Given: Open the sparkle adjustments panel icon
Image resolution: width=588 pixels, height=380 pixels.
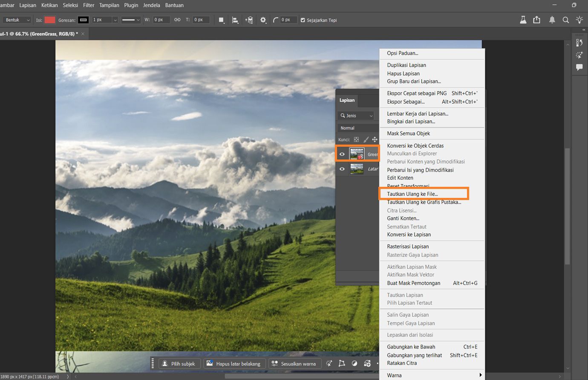Looking at the screenshot, I should point(579,55).
